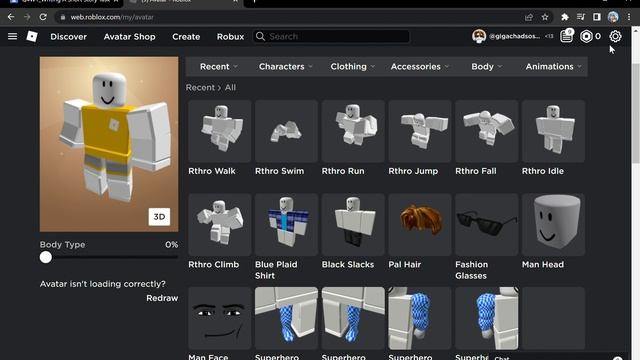
Task: Reload the page with refresh icon
Action: pyautogui.click(x=43, y=17)
